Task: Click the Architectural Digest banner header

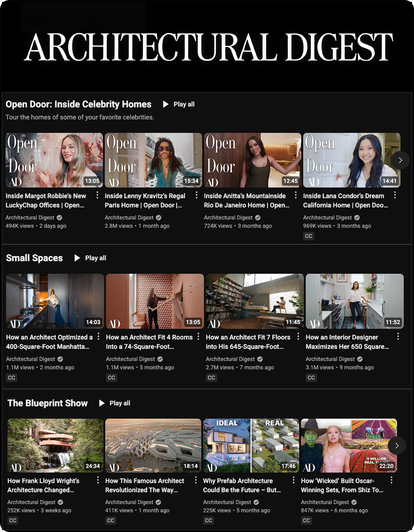Action: coord(209,47)
